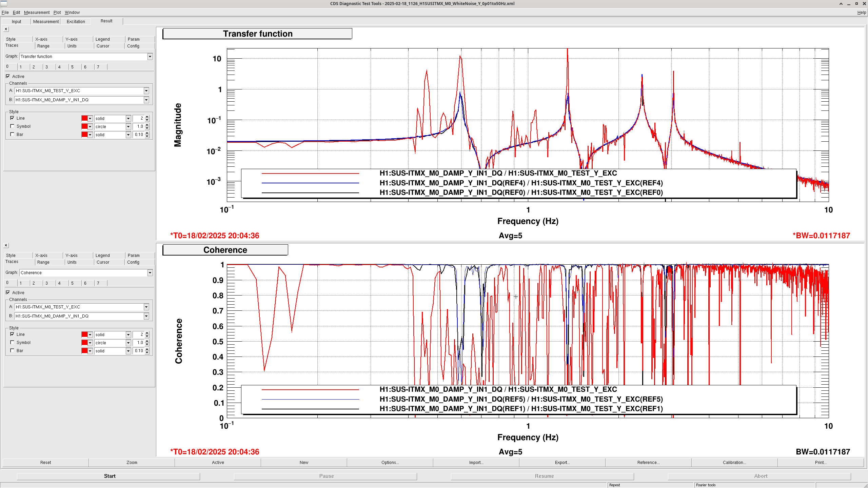Open the Edit menu
868x488 pixels.
tap(16, 13)
